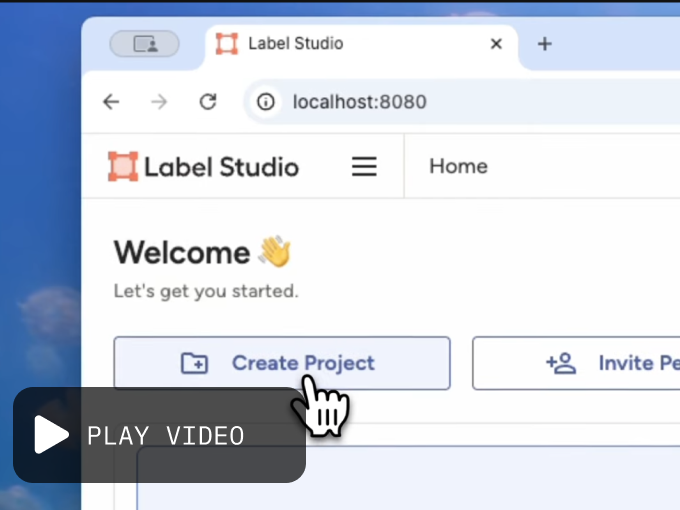Reload the localhost page
The height and width of the screenshot is (510, 680).
pos(208,101)
